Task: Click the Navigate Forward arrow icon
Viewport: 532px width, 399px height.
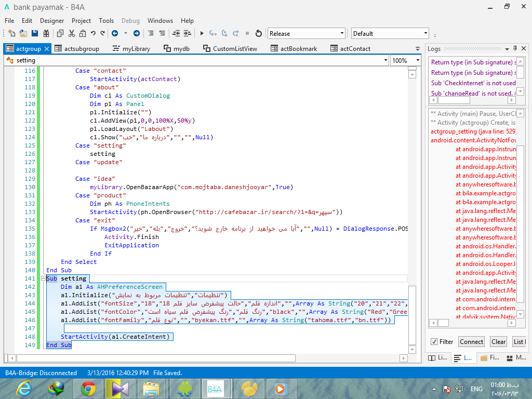Action: pyautogui.click(x=136, y=33)
